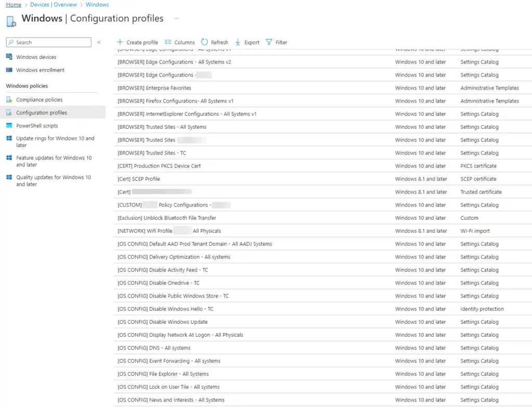This screenshot has width=532, height=407.
Task: Open Trusted Sites - TC profile
Action: click(x=152, y=153)
